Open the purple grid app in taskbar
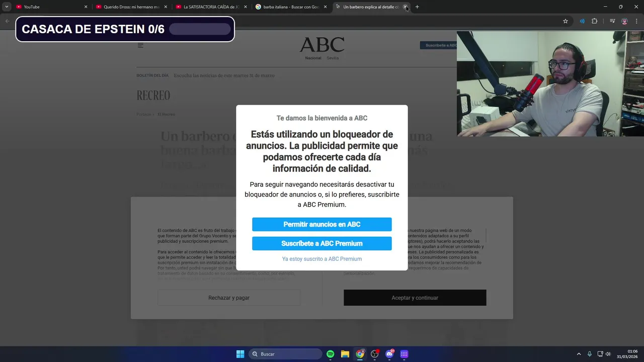 [x=404, y=354]
